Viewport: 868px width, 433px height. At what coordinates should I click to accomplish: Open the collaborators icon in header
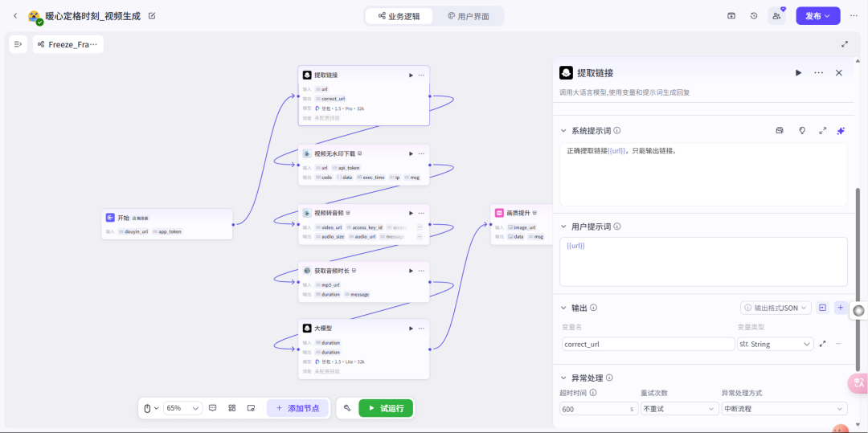(776, 16)
